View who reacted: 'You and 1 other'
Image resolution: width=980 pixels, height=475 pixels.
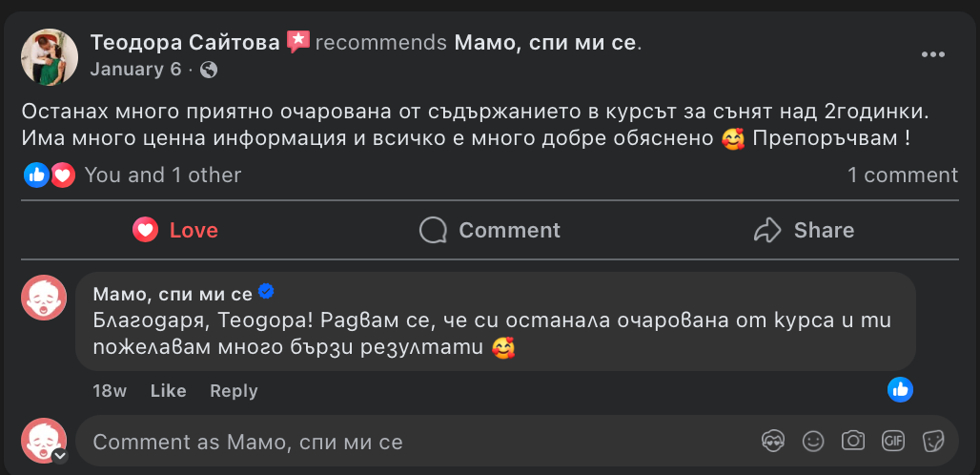click(162, 175)
